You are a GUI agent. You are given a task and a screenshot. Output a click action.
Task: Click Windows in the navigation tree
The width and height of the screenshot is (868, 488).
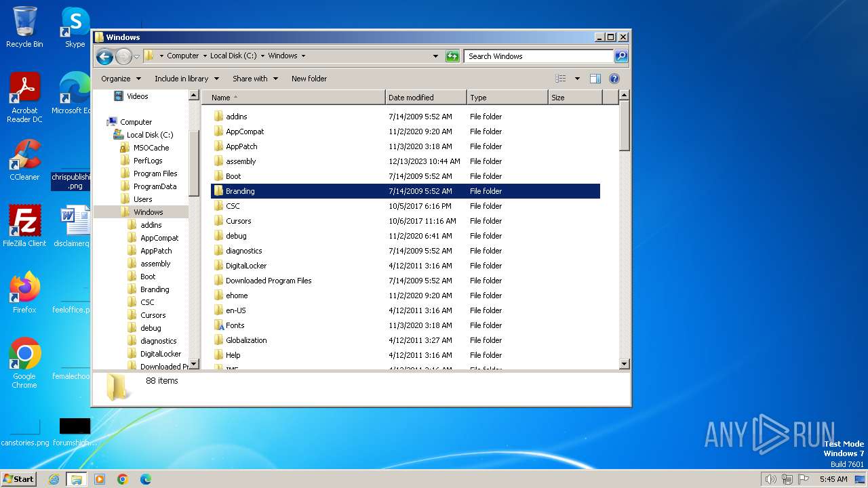tap(148, 212)
